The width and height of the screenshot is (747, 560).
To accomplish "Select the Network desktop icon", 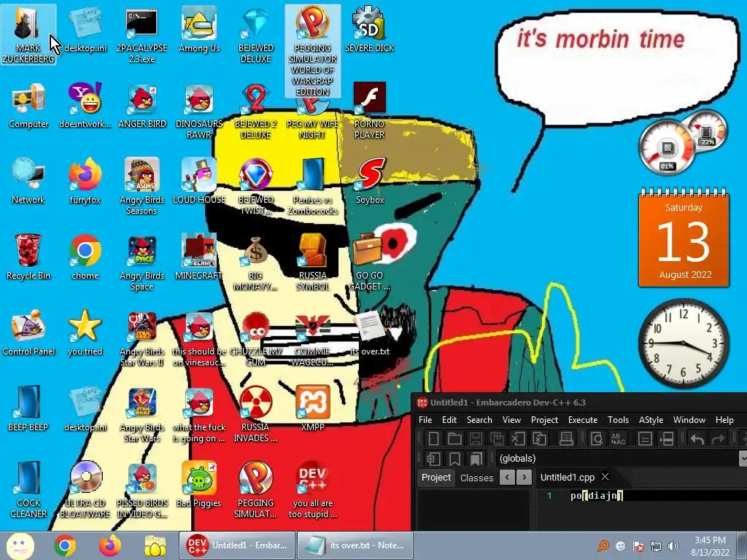I will point(28,182).
